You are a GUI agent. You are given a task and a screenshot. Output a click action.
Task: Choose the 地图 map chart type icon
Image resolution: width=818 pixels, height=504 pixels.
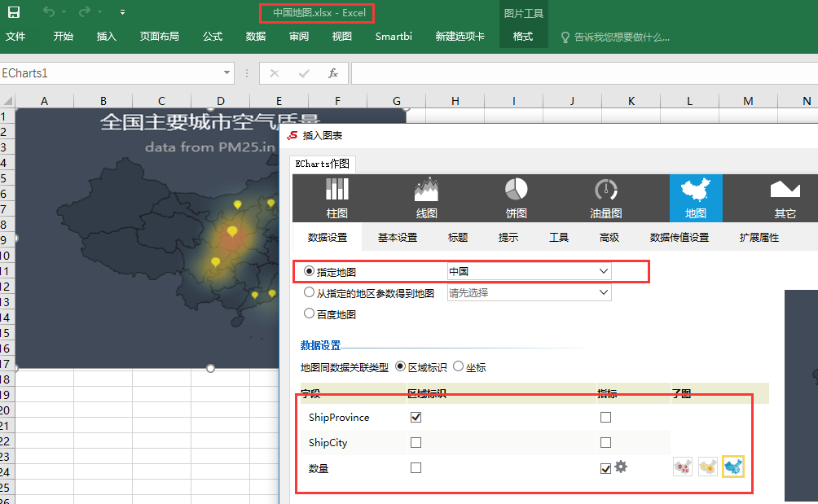coord(696,198)
